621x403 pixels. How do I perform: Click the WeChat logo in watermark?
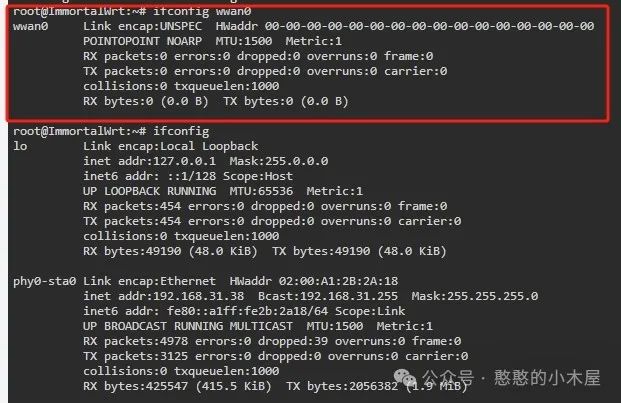[405, 377]
